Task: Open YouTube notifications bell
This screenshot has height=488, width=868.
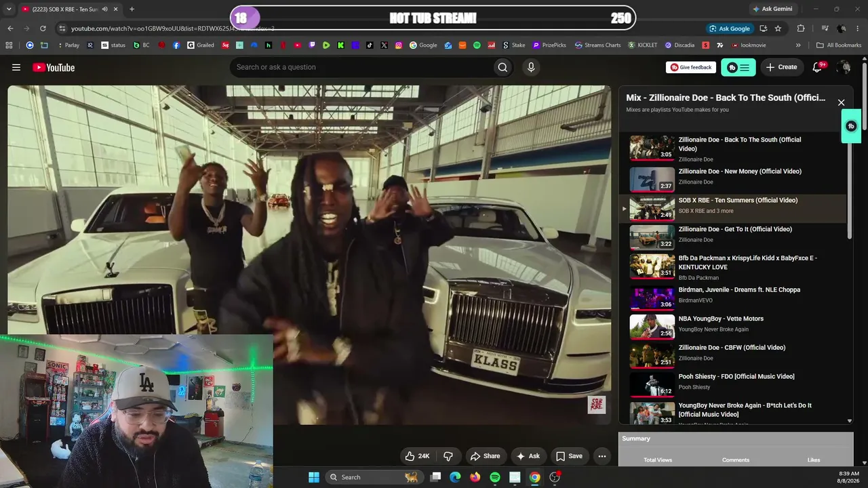Action: [x=817, y=67]
